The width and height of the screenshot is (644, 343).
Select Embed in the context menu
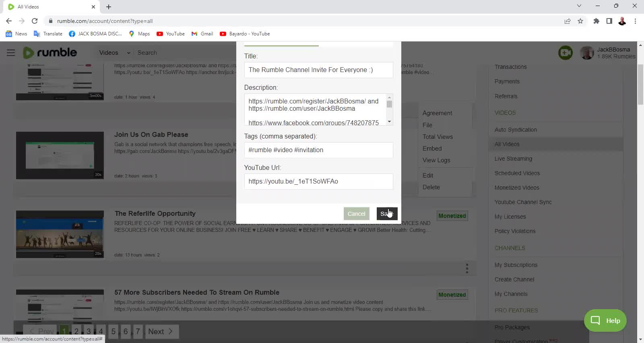pyautogui.click(x=432, y=149)
